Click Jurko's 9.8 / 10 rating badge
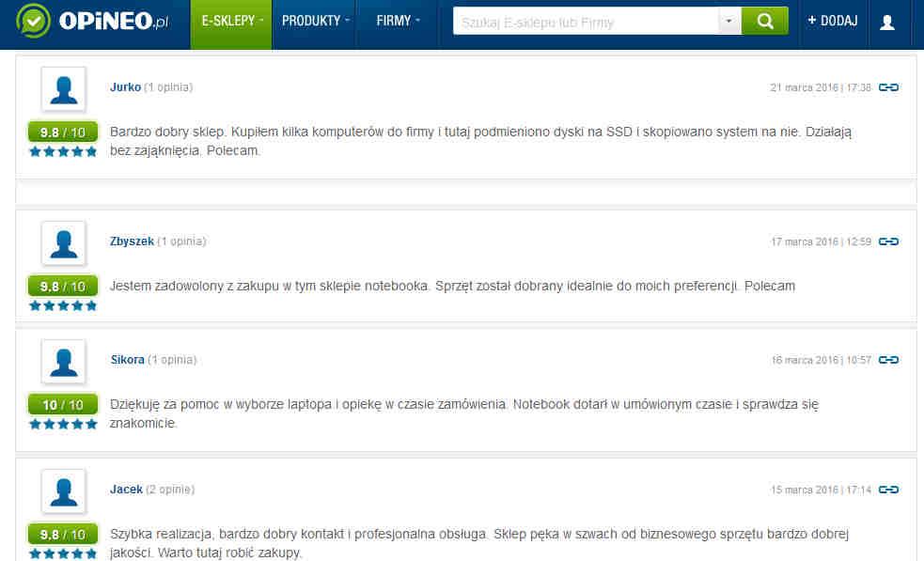Viewport: 924px width, 561px height. click(63, 132)
